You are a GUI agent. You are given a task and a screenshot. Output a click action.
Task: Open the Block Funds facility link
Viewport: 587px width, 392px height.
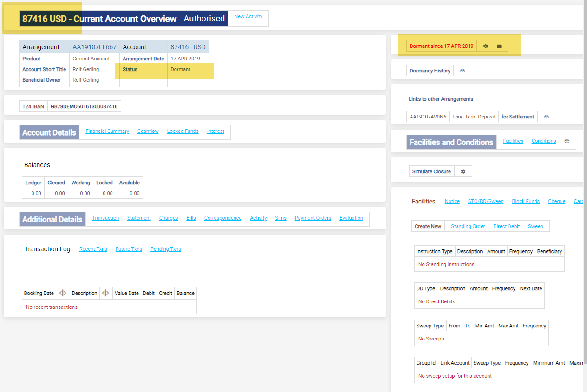pyautogui.click(x=525, y=202)
